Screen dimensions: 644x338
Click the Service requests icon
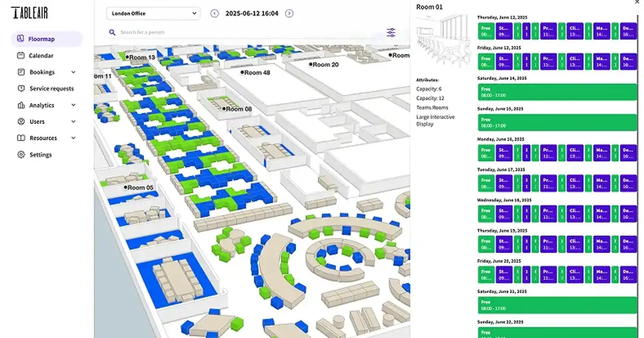coord(20,89)
